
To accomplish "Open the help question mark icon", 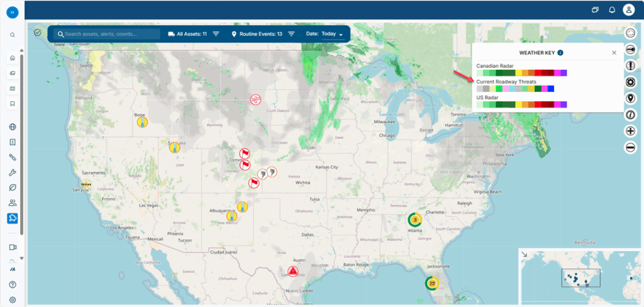I will click(13, 284).
